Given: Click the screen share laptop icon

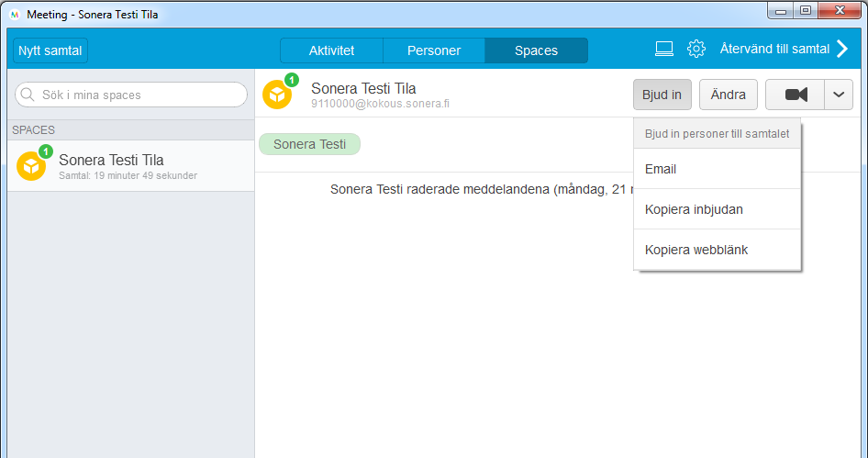Looking at the screenshot, I should [x=663, y=50].
